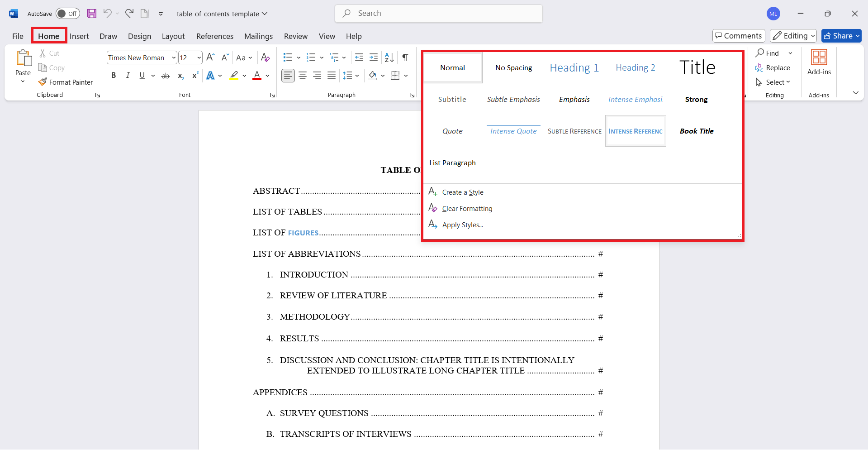Decrease paragraph indent
This screenshot has height=450, width=868.
tap(359, 57)
